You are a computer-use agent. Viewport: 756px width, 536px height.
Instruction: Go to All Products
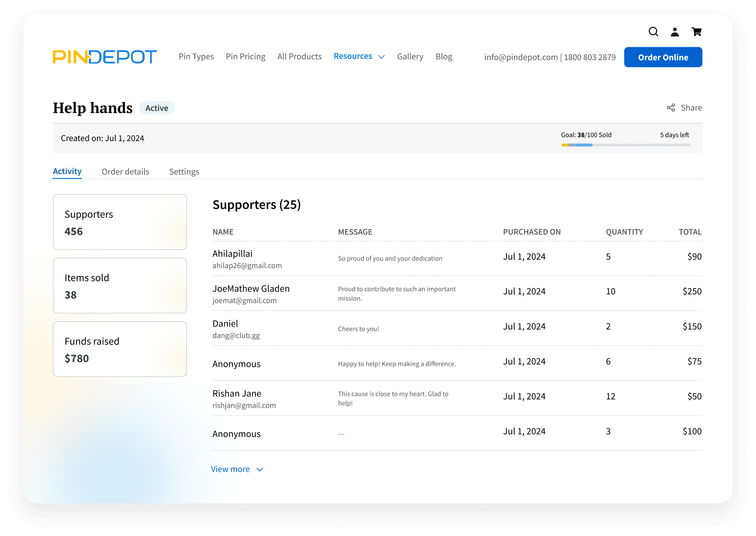(x=299, y=56)
